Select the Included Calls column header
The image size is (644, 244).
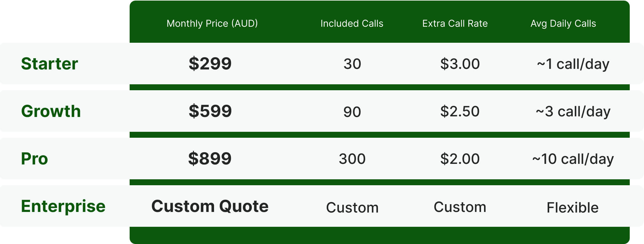pyautogui.click(x=352, y=23)
